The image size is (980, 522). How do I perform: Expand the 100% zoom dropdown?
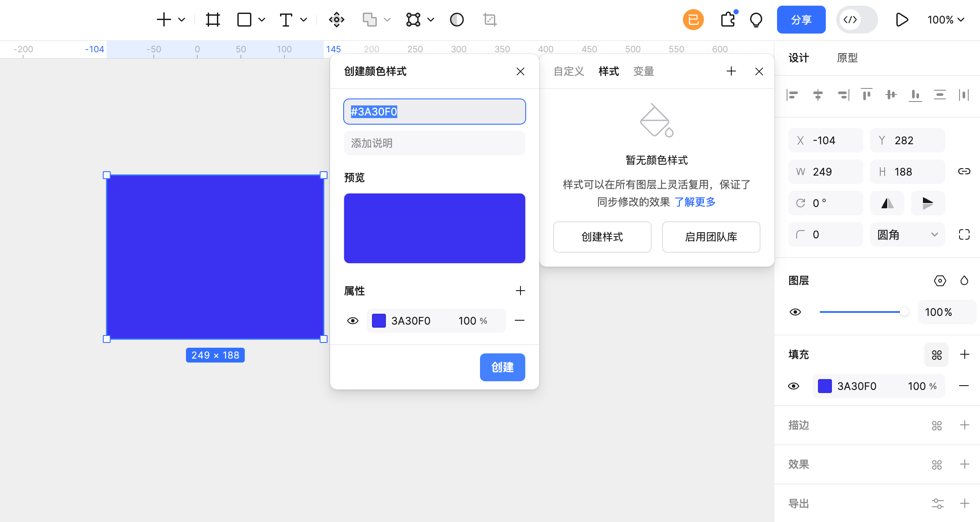pos(946,20)
